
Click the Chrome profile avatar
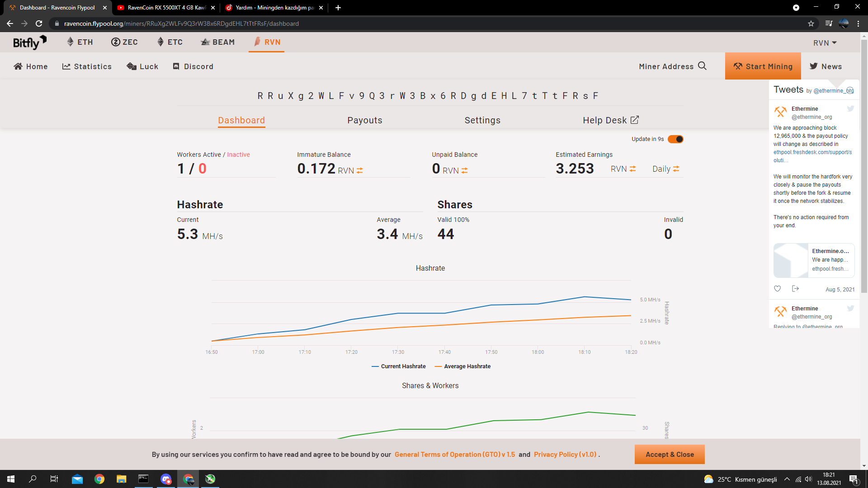pos(844,23)
